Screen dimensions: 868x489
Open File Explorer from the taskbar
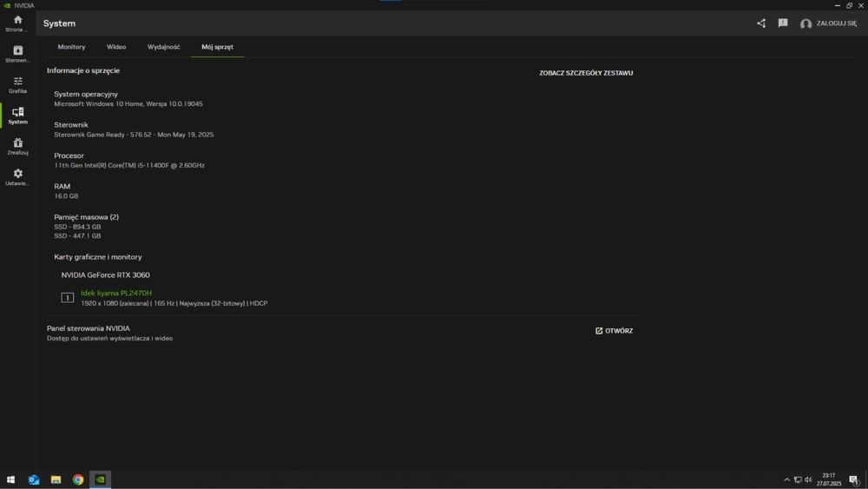(56, 479)
